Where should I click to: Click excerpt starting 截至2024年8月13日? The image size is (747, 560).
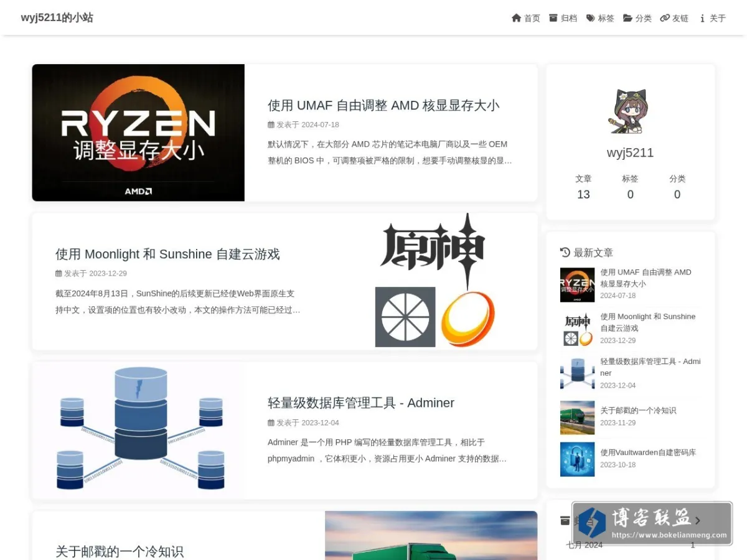coord(177,301)
